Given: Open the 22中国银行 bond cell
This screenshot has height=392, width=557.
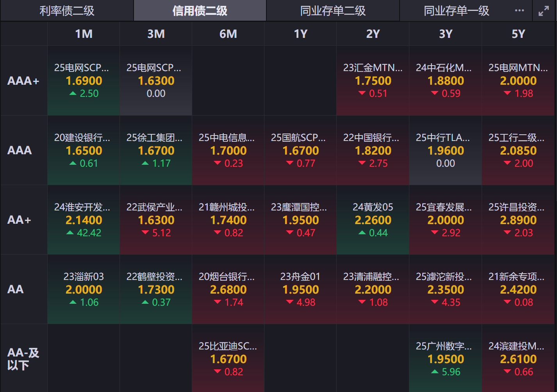Looking at the screenshot, I should [373, 150].
